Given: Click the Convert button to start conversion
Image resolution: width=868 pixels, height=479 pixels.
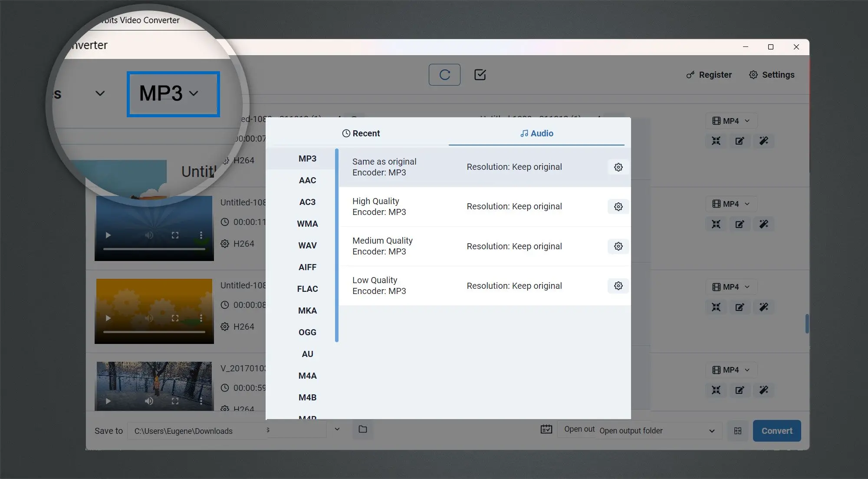Looking at the screenshot, I should click(777, 430).
